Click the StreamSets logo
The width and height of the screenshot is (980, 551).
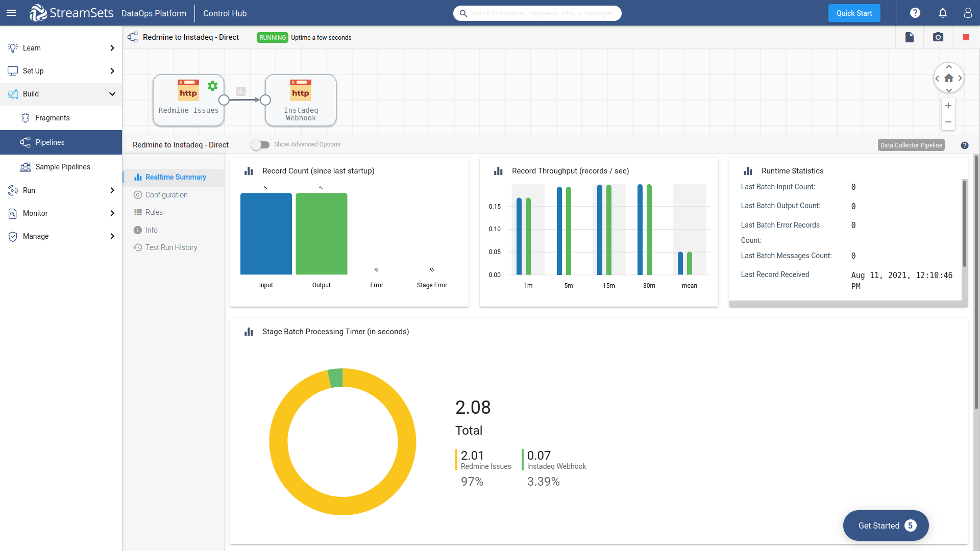pyautogui.click(x=71, y=13)
